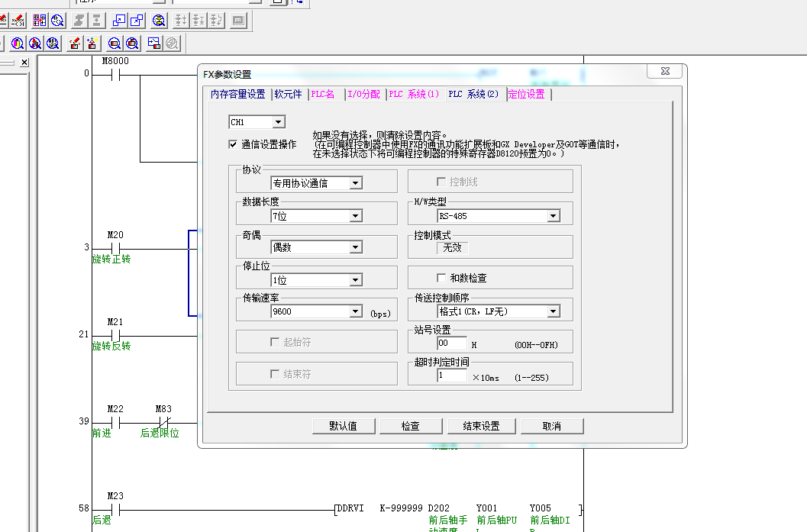The width and height of the screenshot is (807, 532).
Task: Click the ladder grid icon with magenta cells
Action: click(x=39, y=21)
